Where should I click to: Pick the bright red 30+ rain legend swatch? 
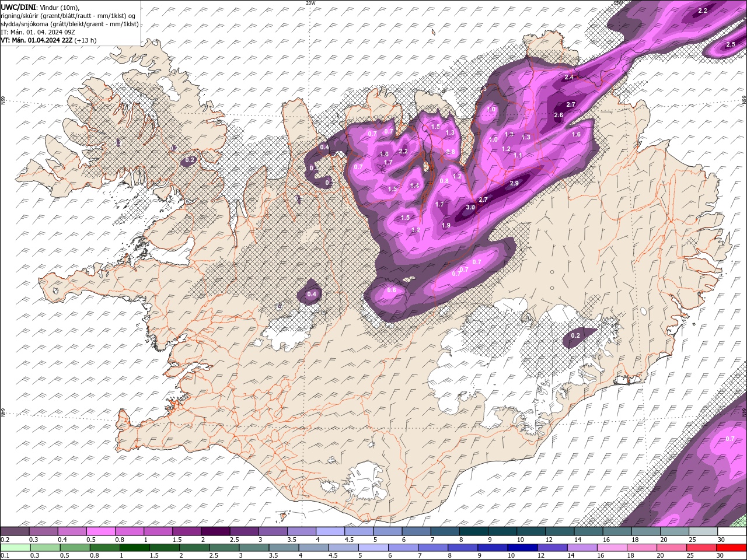coord(731,548)
